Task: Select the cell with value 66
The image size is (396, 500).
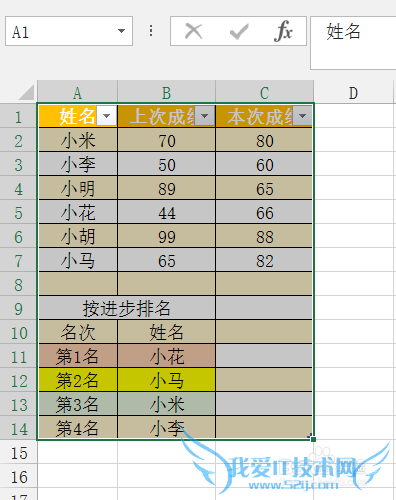Action: [x=264, y=212]
